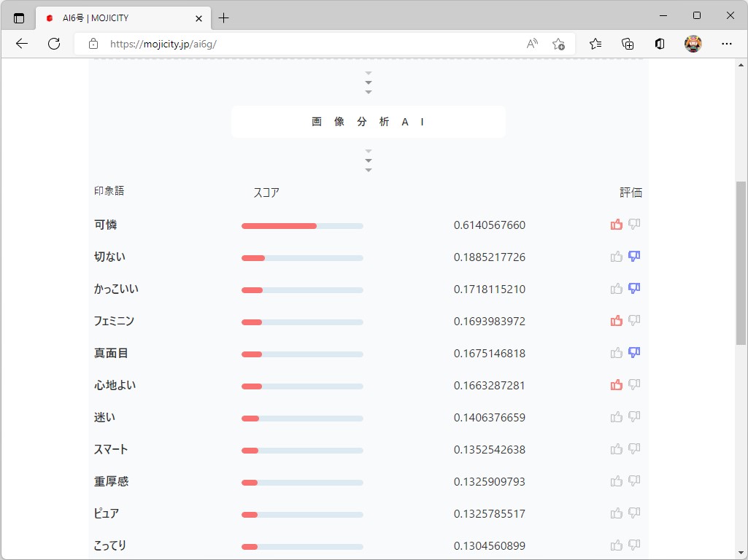
Task: Expand the chevrons below 画像分析AI heading
Action: click(x=369, y=160)
